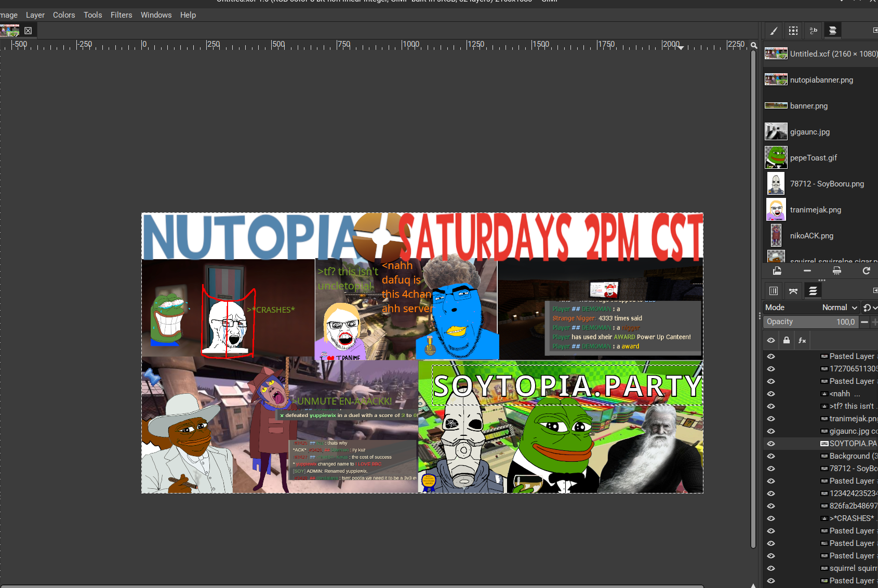Click the tranimejak.png thumbnail in the Images list
This screenshot has height=588, width=878.
pos(776,209)
